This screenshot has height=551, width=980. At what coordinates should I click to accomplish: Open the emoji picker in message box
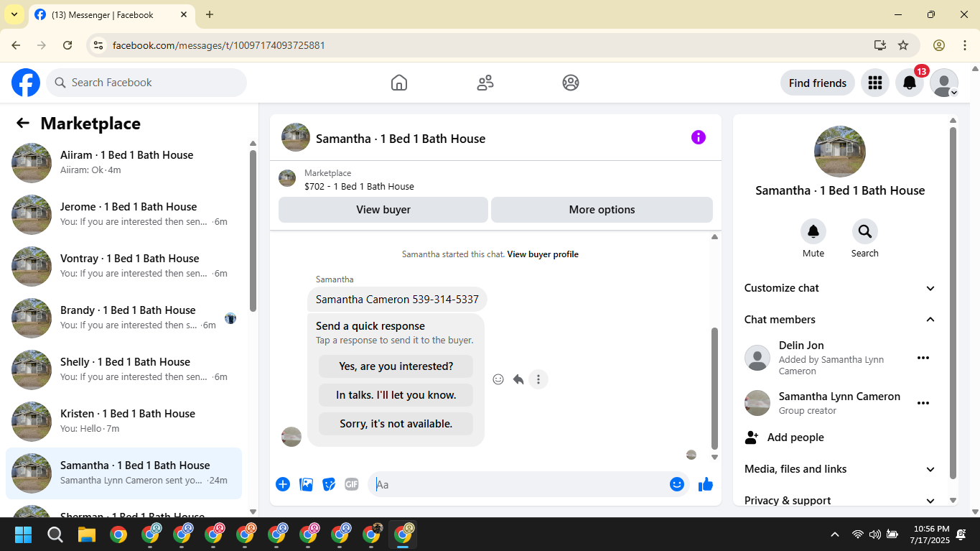point(676,484)
